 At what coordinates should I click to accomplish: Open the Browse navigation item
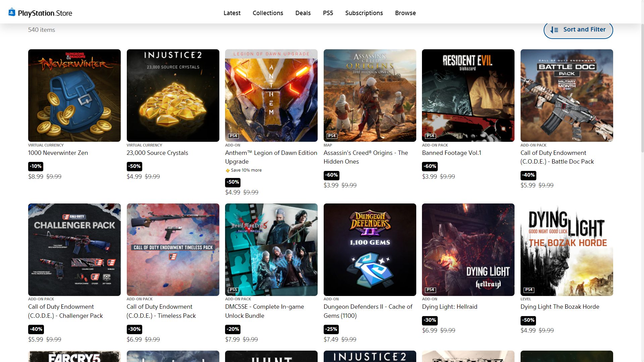pyautogui.click(x=405, y=13)
